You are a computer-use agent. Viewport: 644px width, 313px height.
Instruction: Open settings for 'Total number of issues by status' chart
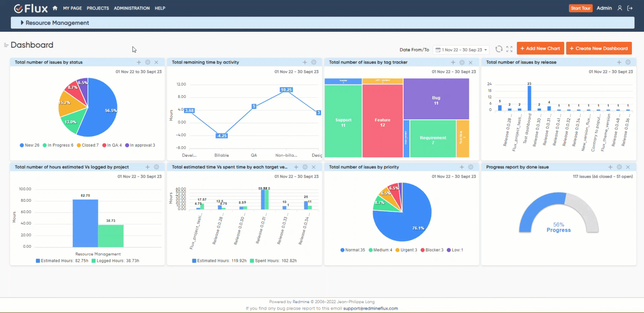coord(148,62)
